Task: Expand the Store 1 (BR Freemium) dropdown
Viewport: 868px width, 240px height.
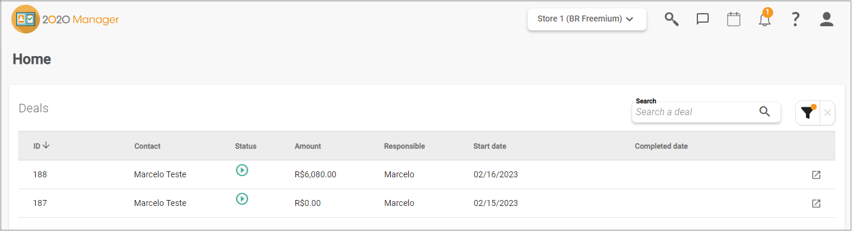Action: [x=587, y=19]
